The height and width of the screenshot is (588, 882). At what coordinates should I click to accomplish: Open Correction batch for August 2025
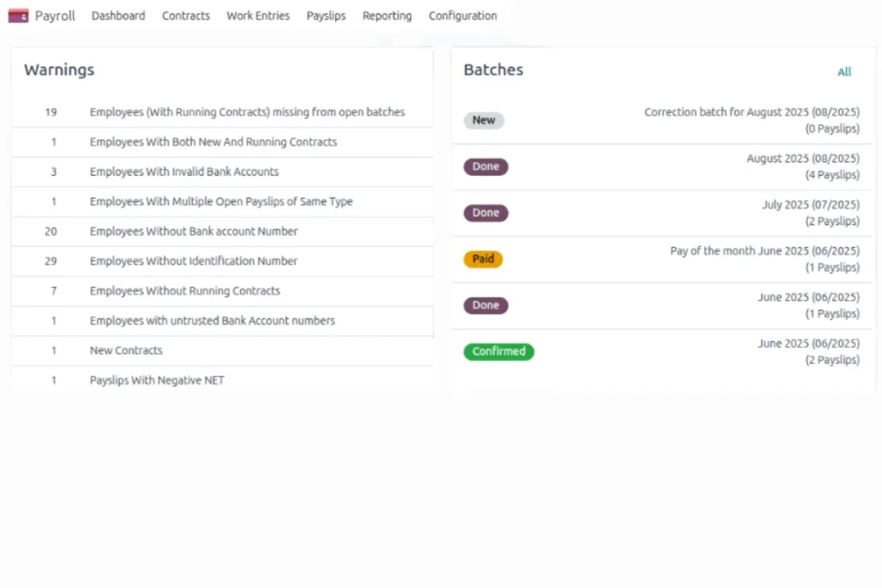click(x=751, y=112)
